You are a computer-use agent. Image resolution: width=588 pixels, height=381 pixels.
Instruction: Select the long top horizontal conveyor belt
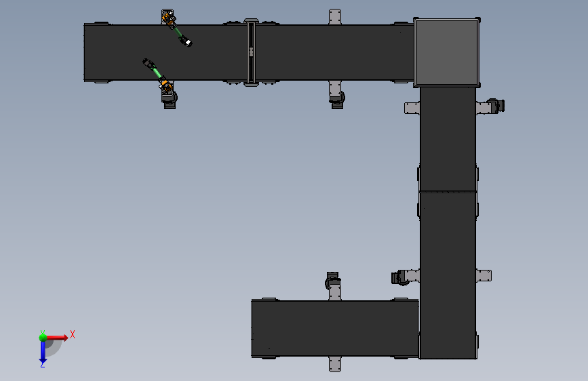click(x=248, y=52)
